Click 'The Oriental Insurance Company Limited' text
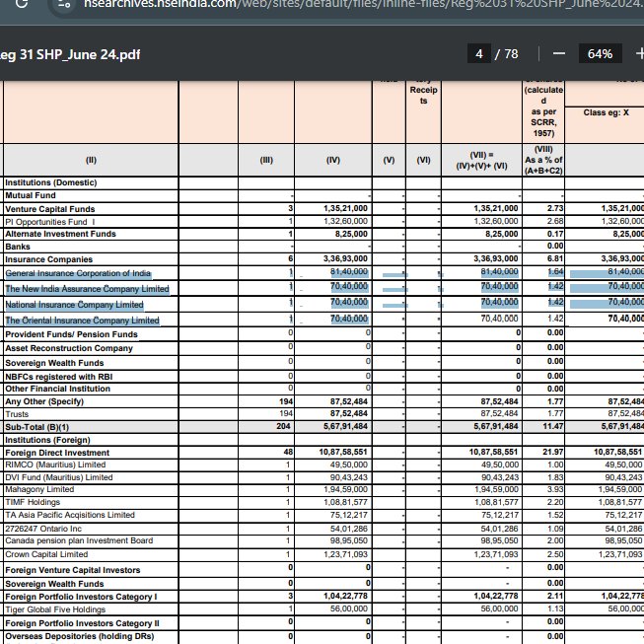This screenshot has height=644, width=644. [x=82, y=321]
